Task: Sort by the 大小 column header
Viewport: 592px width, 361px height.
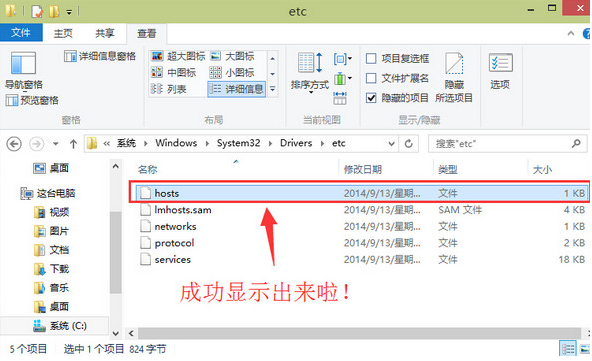Action: (542, 170)
